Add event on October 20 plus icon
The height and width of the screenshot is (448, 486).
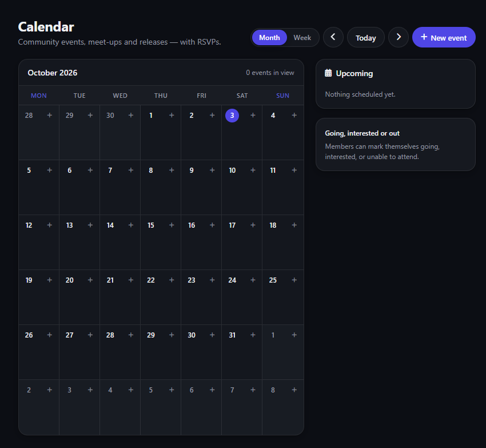tap(90, 280)
